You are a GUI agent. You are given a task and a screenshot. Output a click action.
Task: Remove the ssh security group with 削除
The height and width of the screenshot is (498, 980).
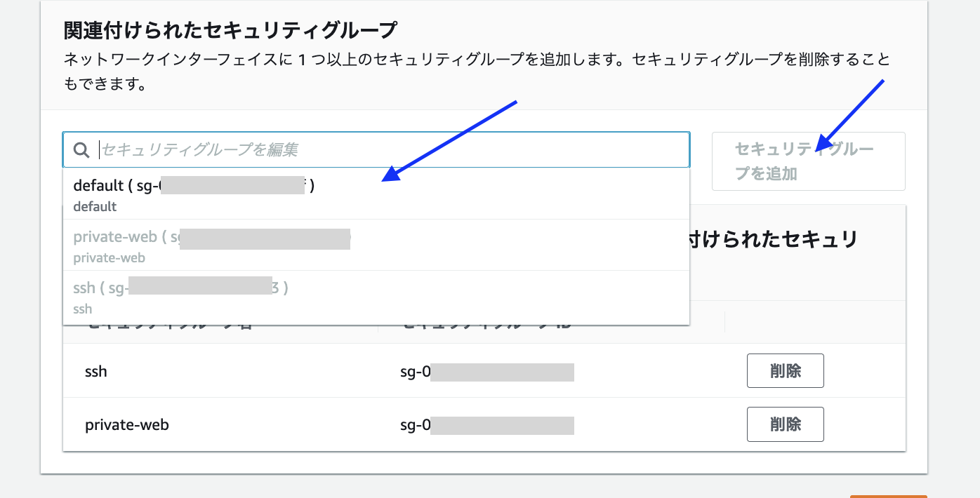coord(785,371)
